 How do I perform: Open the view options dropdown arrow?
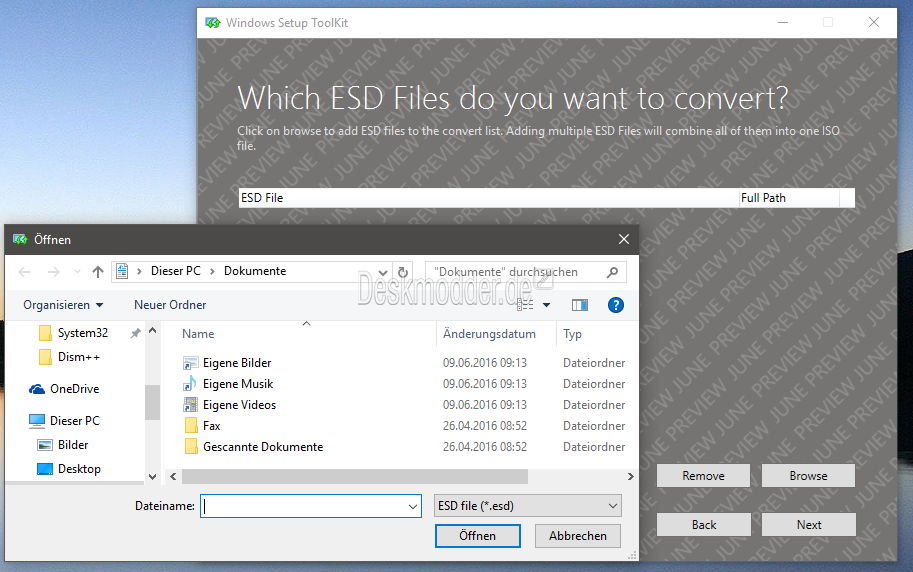pos(546,305)
